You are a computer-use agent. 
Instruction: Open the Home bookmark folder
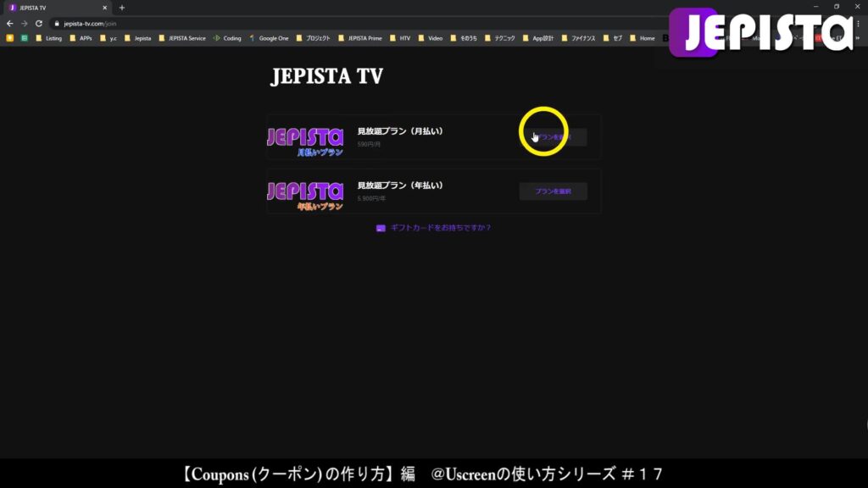point(643,38)
